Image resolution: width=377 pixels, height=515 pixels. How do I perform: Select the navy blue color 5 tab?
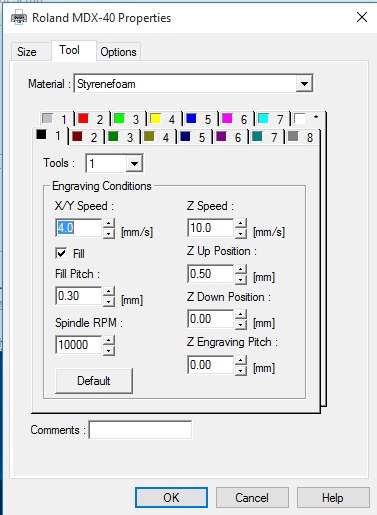pyautogui.click(x=194, y=137)
